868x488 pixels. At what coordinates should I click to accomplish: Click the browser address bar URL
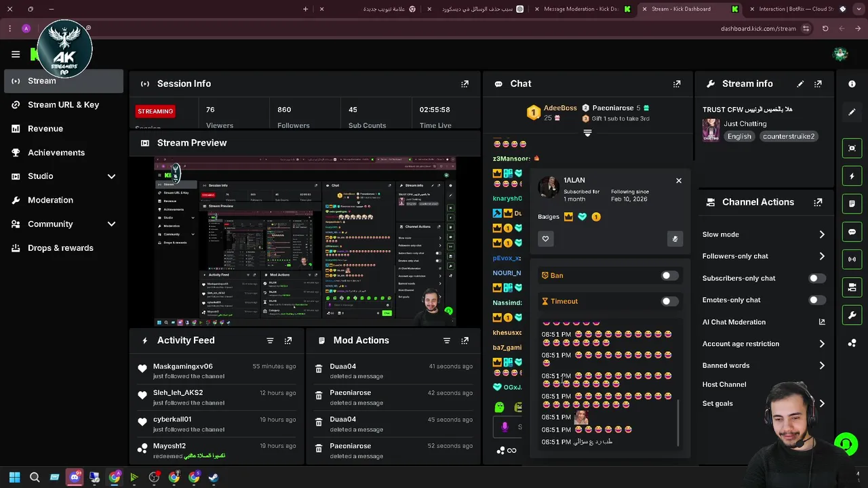(x=758, y=29)
